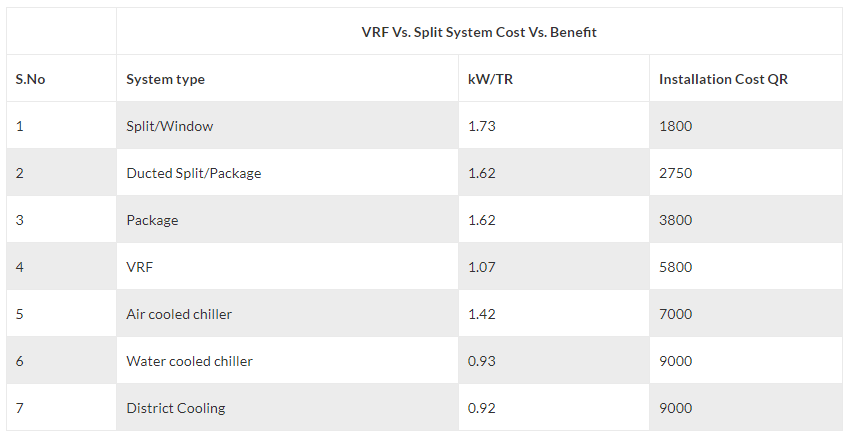Click the 1.42 kW/TR value
Screen dimensions: 850x440
coord(482,314)
